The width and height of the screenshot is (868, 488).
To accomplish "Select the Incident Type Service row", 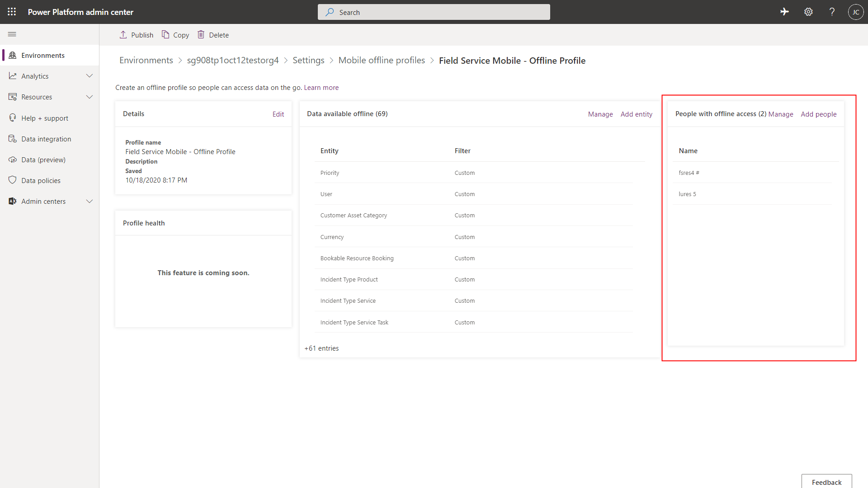I will coord(473,300).
